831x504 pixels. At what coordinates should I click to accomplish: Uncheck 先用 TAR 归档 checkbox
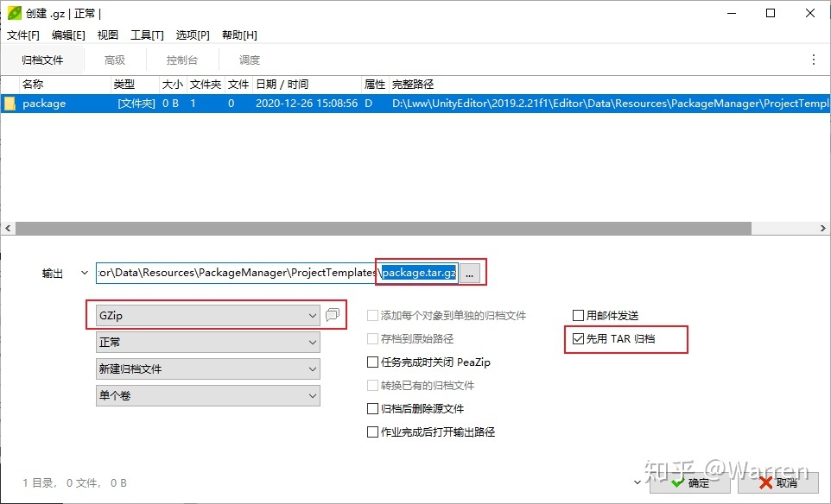578,339
